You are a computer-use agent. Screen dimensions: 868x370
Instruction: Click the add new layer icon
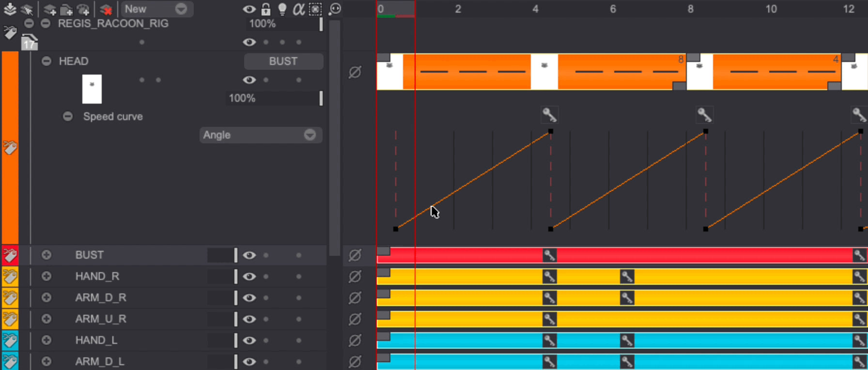(49, 9)
